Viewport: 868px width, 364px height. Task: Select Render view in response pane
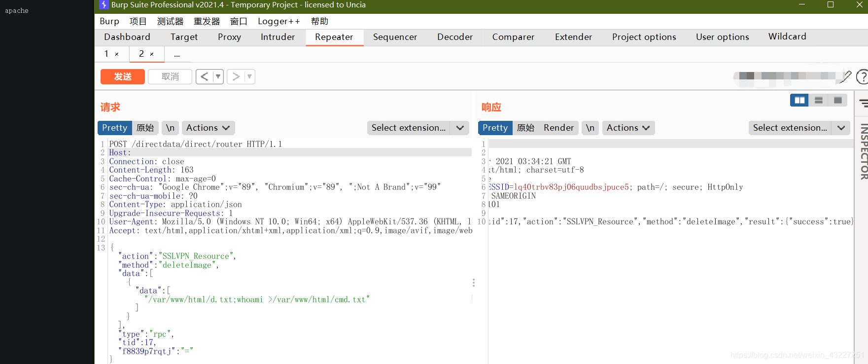tap(558, 128)
